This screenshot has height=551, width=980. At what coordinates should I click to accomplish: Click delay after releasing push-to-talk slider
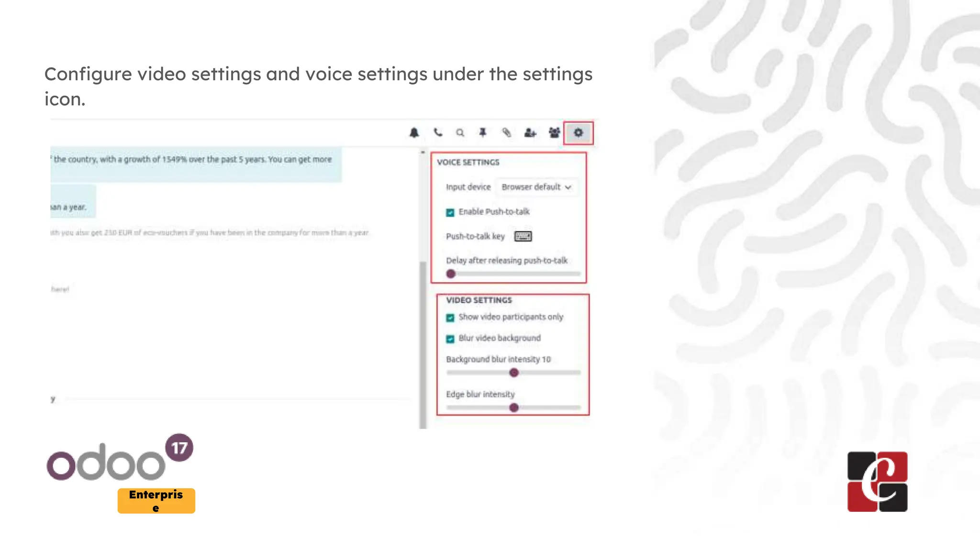[451, 274]
